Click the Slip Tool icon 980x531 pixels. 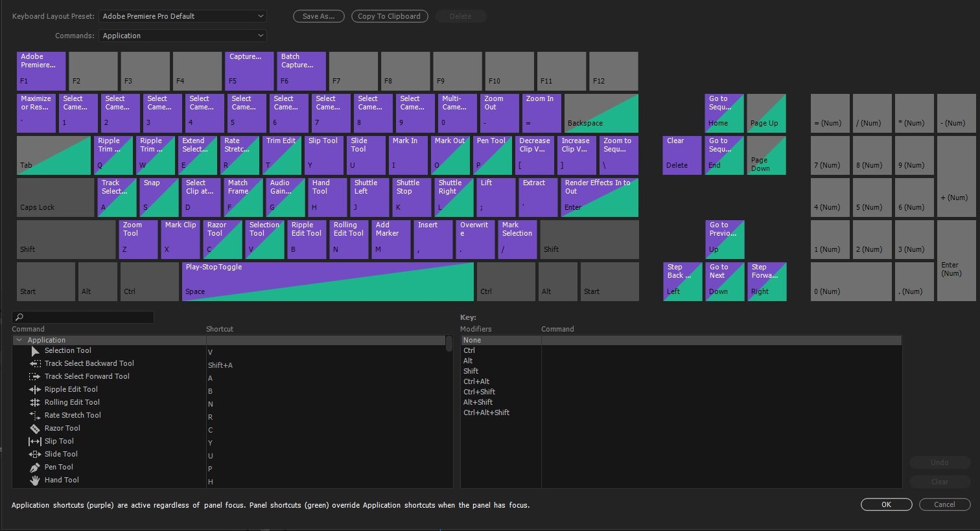point(35,441)
